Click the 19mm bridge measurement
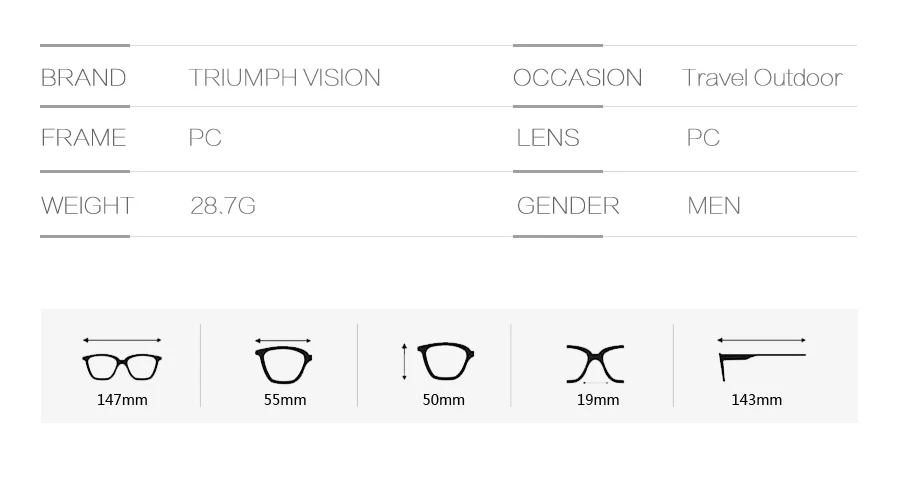Viewport: 900px width, 488px height. 598,400
